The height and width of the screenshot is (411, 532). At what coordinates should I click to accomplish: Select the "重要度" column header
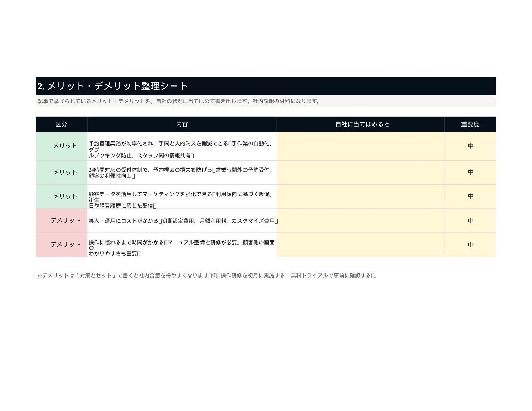click(470, 124)
